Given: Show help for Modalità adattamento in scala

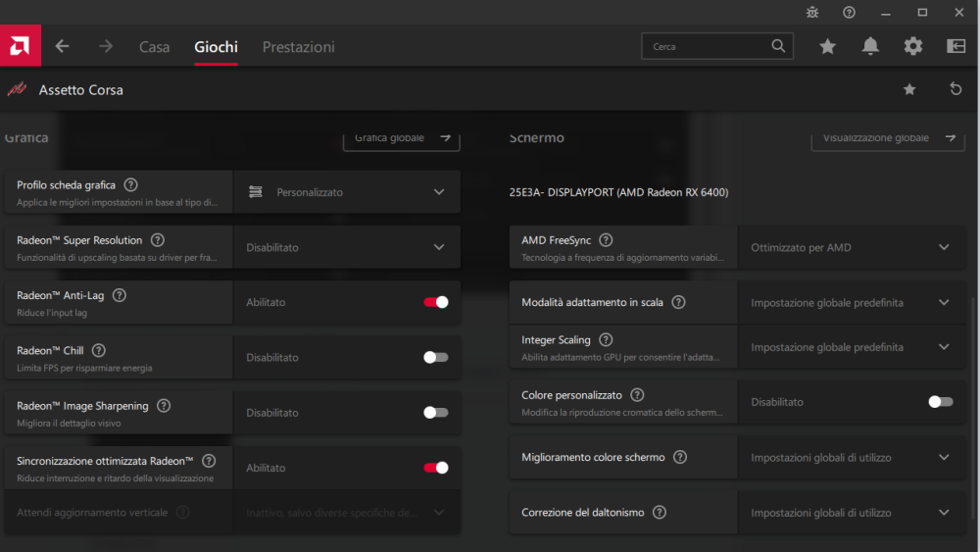Looking at the screenshot, I should (x=678, y=303).
